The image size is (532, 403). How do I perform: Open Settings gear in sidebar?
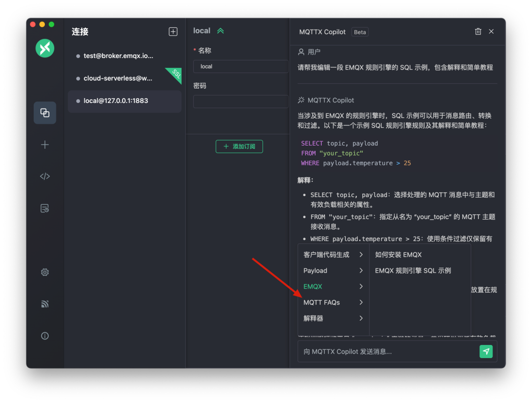[x=45, y=272]
